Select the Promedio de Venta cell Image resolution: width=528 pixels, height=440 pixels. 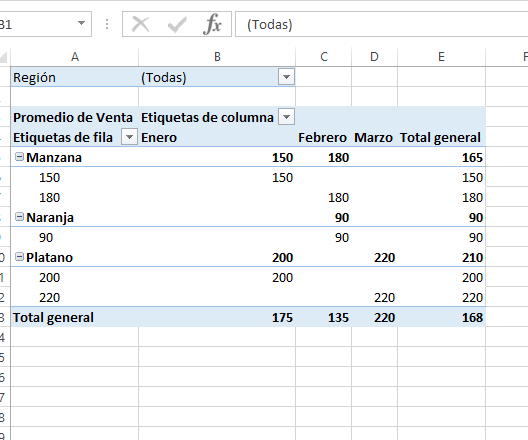click(x=73, y=117)
